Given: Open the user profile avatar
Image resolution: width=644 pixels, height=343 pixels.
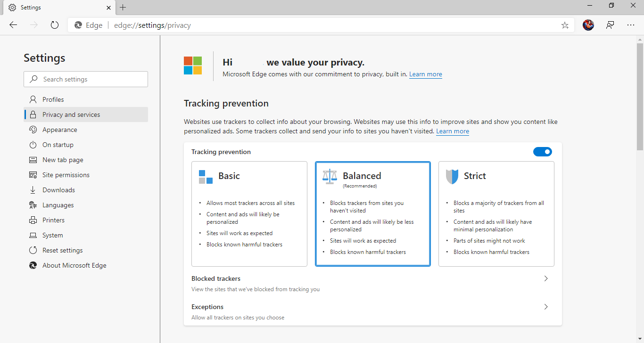Looking at the screenshot, I should click(588, 25).
